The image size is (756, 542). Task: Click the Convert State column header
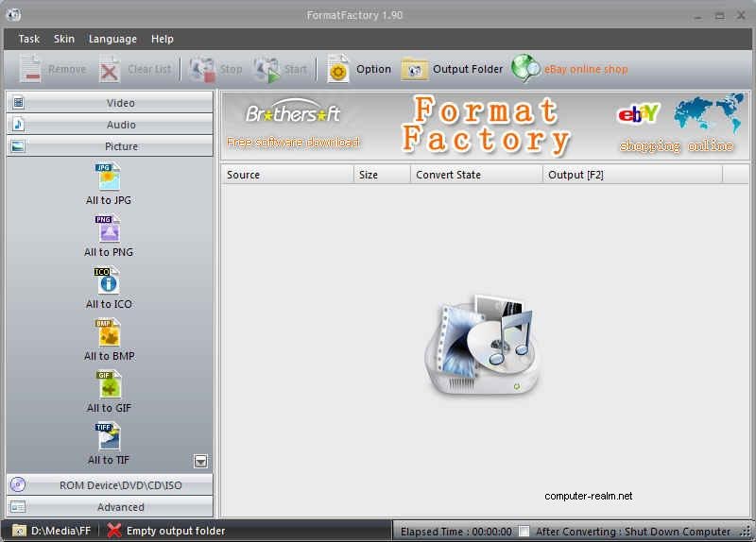click(477, 175)
